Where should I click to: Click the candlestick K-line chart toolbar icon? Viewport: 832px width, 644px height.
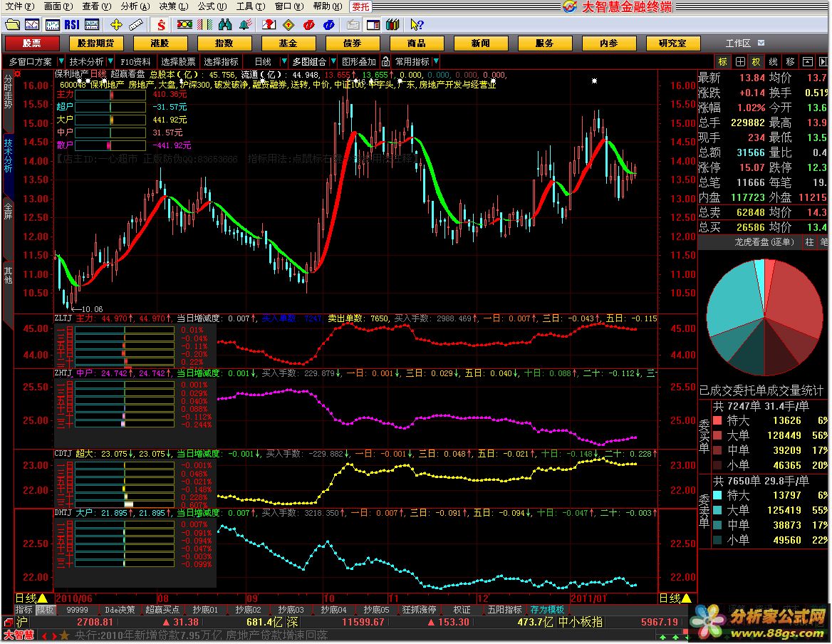52,24
